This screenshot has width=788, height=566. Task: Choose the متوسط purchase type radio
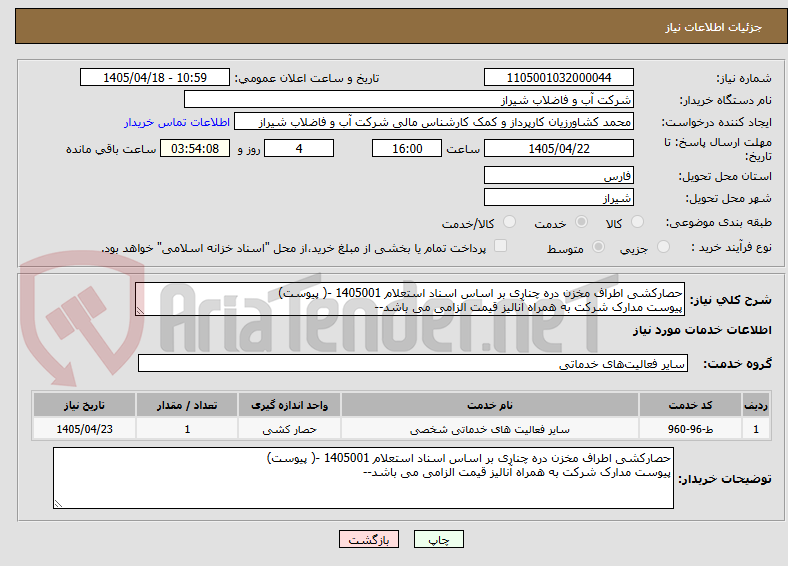coord(599,247)
